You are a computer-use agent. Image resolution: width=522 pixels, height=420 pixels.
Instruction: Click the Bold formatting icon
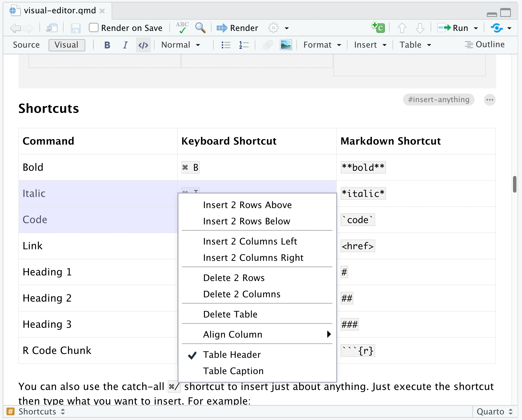click(107, 45)
